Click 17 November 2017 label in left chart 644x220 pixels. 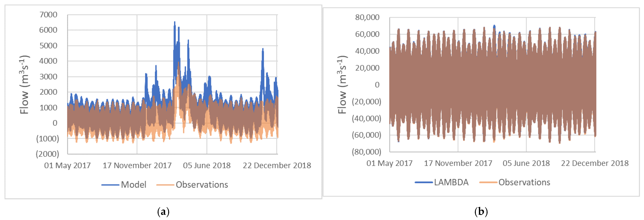(x=137, y=166)
